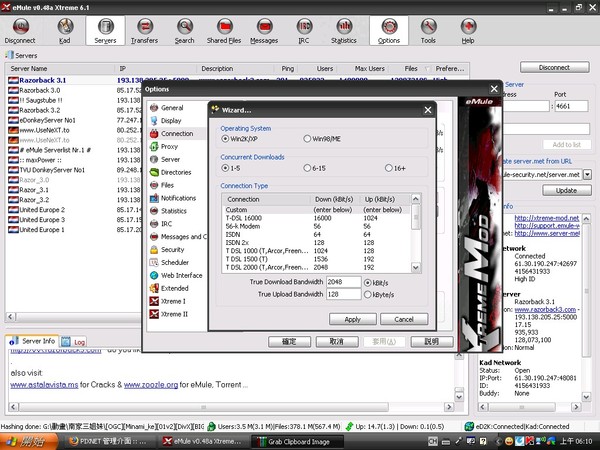Image resolution: width=600 pixels, height=450 pixels.
Task: Select Notifications in the Options list
Action: pos(178,198)
